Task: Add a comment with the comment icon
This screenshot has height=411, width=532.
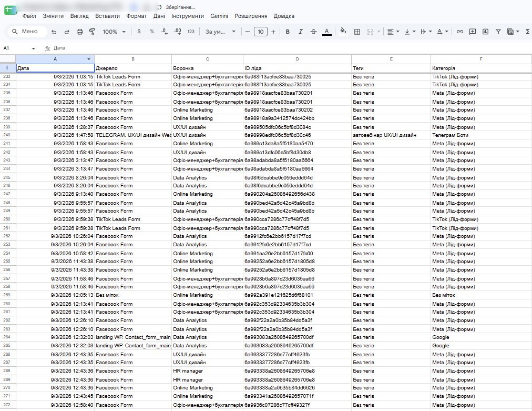Action: pyautogui.click(x=472, y=32)
